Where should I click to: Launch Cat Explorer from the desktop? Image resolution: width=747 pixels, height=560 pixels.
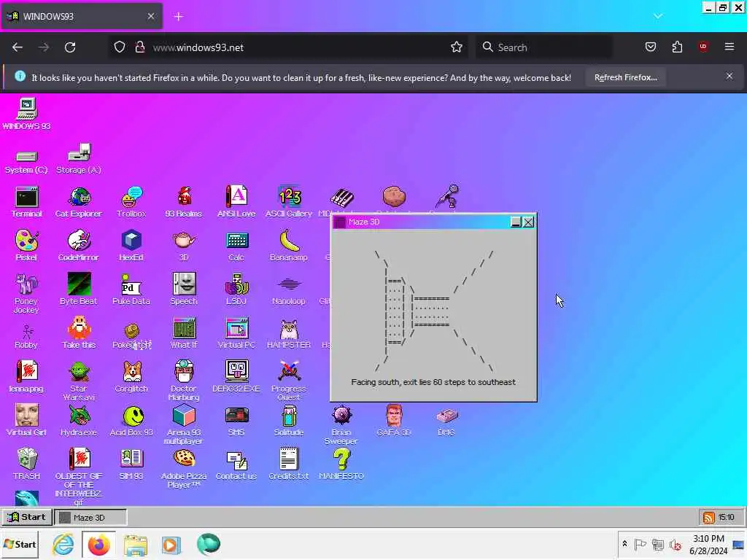[79, 202]
